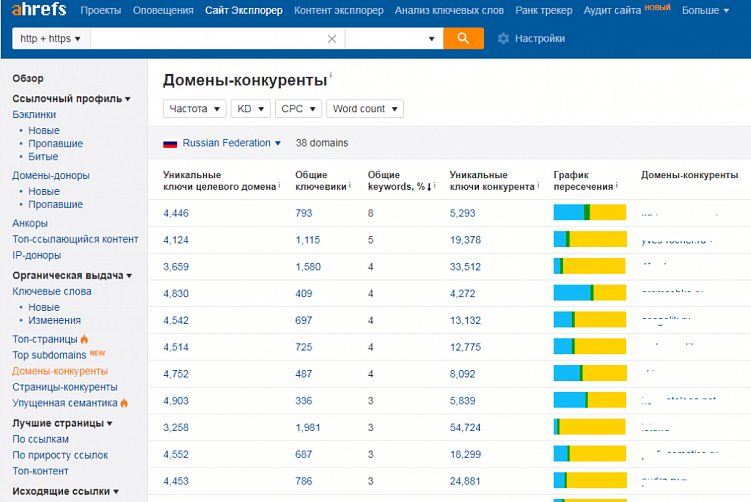751x502 pixels.
Task: Open the search mode dropdown beside the search button
Action: [x=394, y=39]
